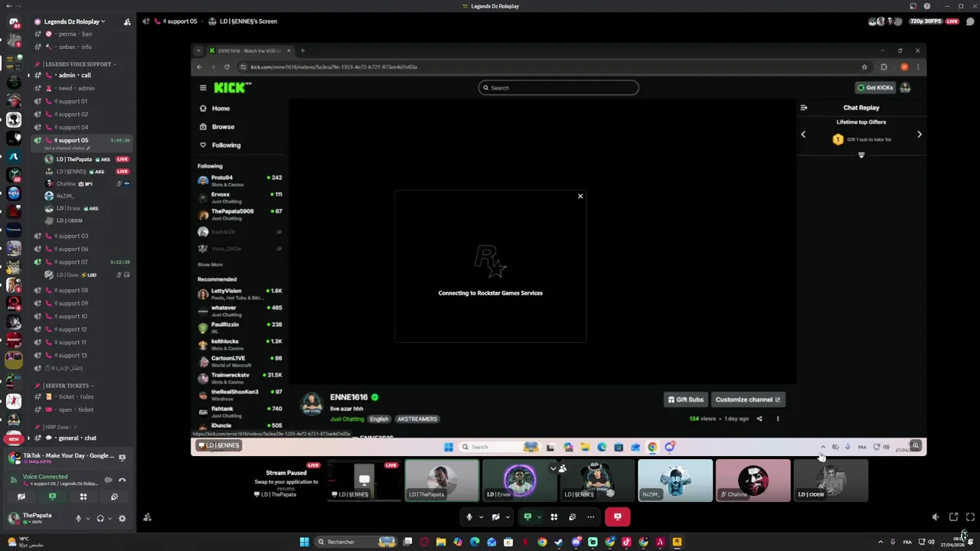The height and width of the screenshot is (551, 980).
Task: Open ticket rules channel
Action: (76, 396)
